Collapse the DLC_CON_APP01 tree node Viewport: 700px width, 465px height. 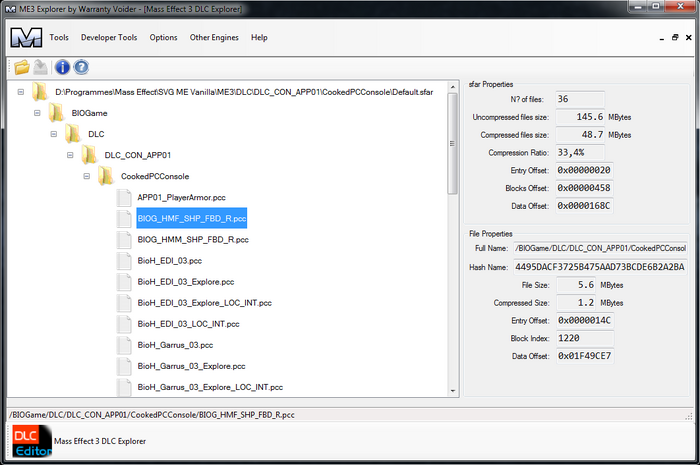tap(70, 155)
